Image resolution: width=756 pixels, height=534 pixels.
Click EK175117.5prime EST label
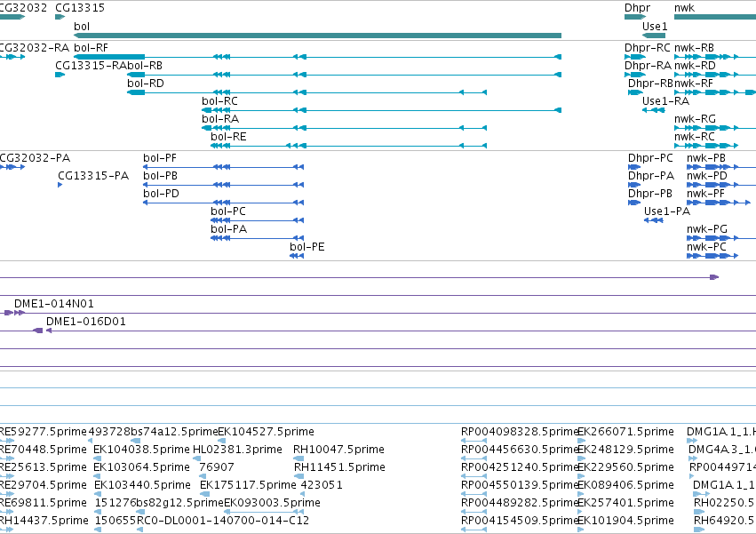pyautogui.click(x=248, y=485)
